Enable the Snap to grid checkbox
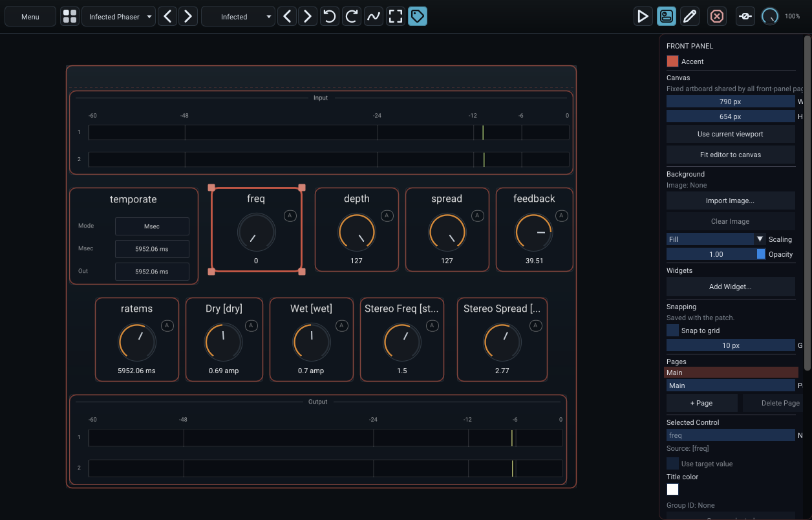This screenshot has width=812, height=520. click(x=672, y=330)
